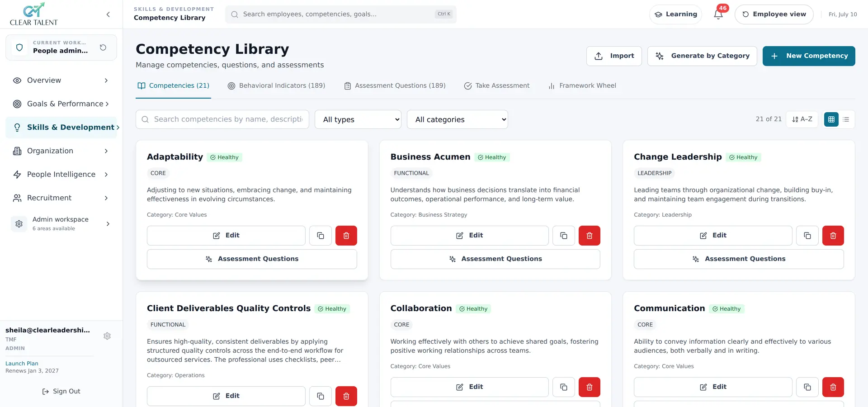The width and height of the screenshot is (868, 407).
Task: Duplicate the Collaboration competency
Action: [x=564, y=387]
